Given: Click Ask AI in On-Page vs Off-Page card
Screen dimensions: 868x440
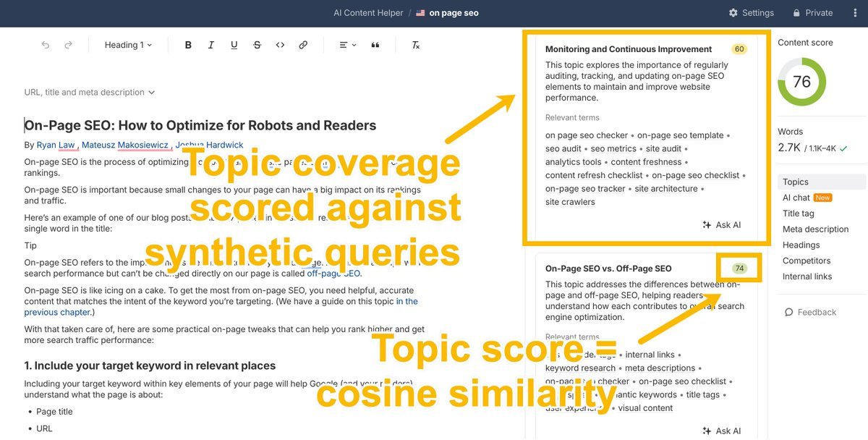Looking at the screenshot, I should (721, 431).
